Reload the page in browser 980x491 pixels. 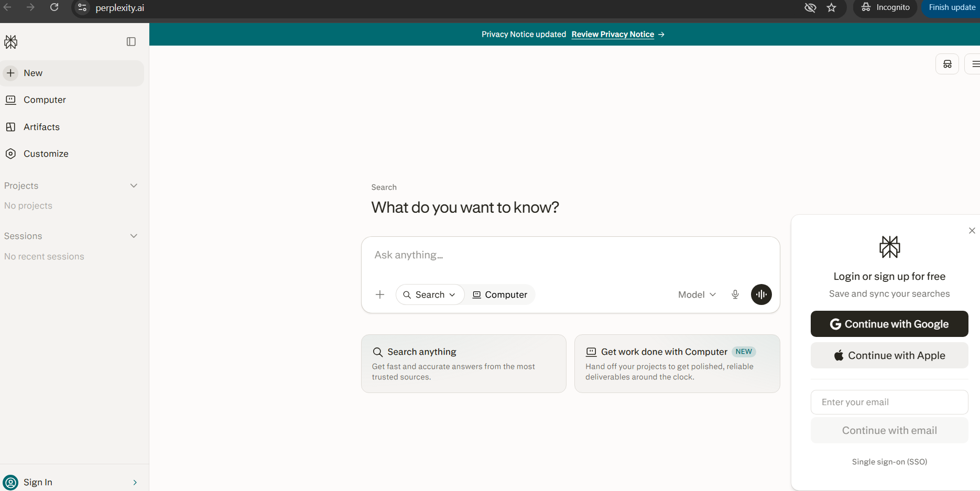click(x=54, y=7)
